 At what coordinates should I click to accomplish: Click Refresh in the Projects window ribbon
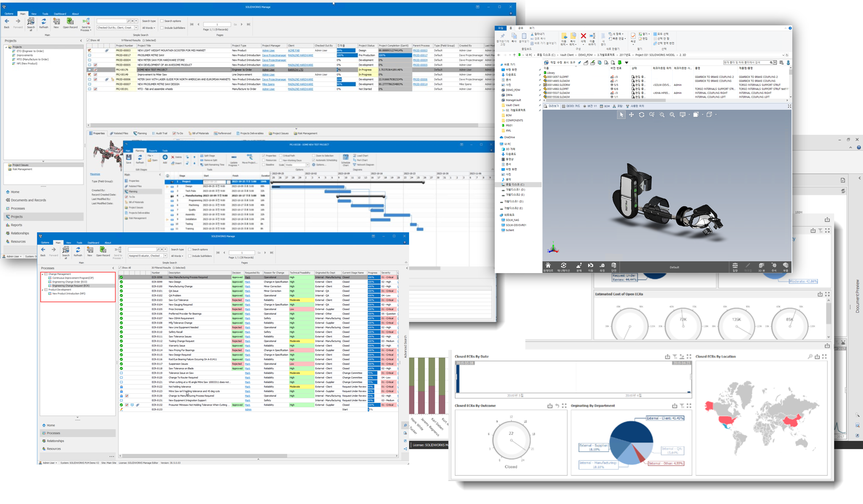pyautogui.click(x=44, y=23)
